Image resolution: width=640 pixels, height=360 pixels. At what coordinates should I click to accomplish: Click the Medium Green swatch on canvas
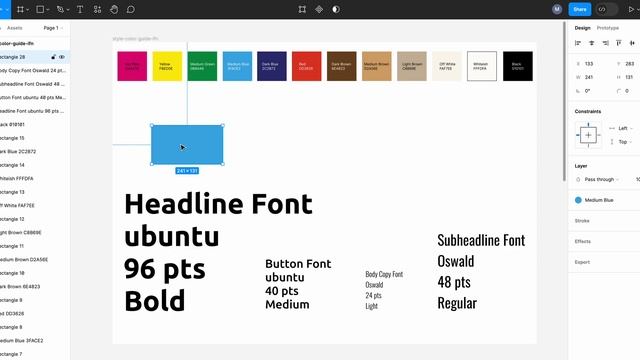[202, 66]
